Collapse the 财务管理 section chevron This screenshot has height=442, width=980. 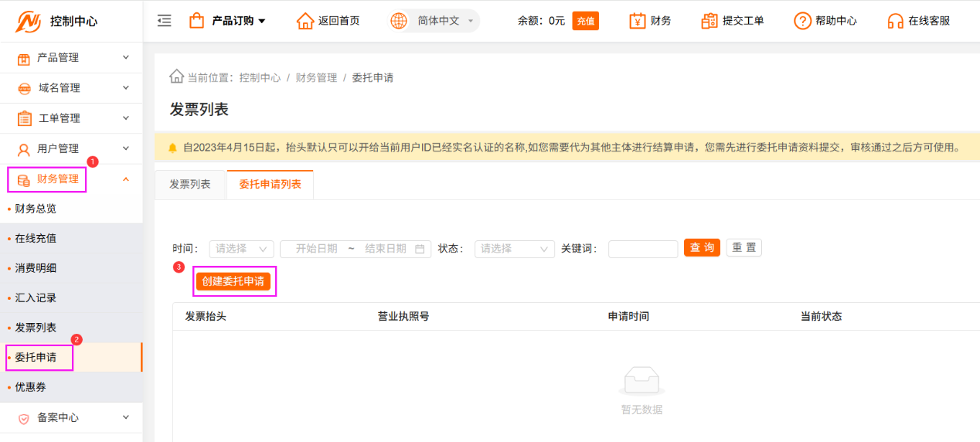[x=126, y=179]
